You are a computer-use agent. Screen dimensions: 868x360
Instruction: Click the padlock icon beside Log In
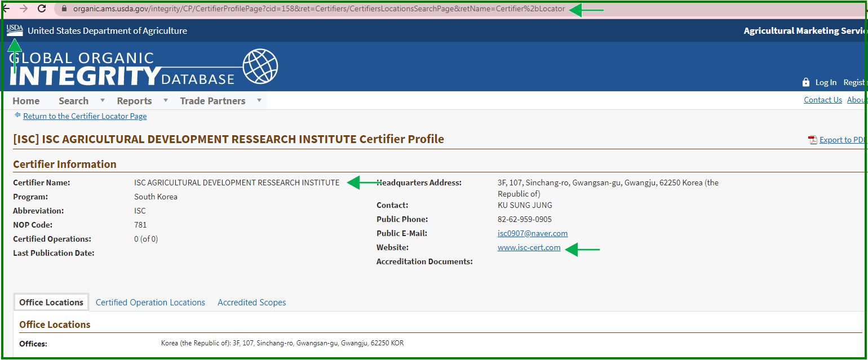pos(806,82)
